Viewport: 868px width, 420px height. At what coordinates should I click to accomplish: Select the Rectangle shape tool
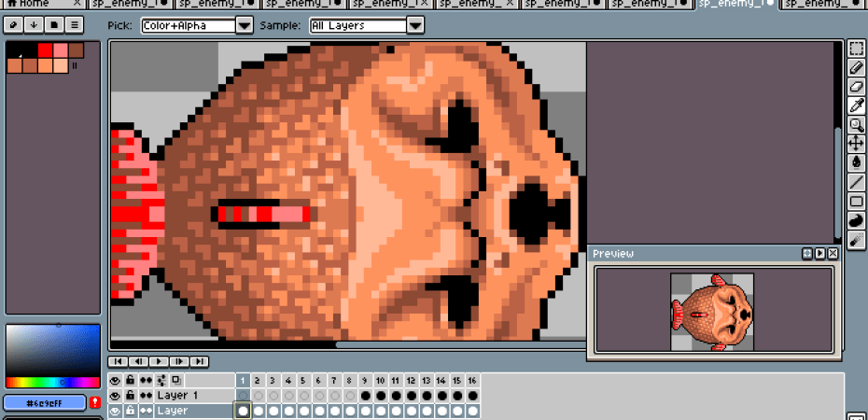click(x=856, y=201)
